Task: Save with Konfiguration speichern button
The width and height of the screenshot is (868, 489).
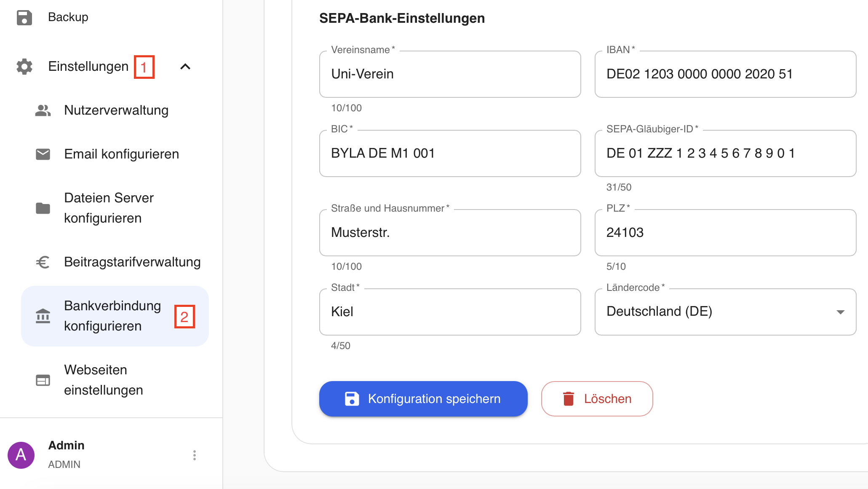Action: (x=423, y=399)
